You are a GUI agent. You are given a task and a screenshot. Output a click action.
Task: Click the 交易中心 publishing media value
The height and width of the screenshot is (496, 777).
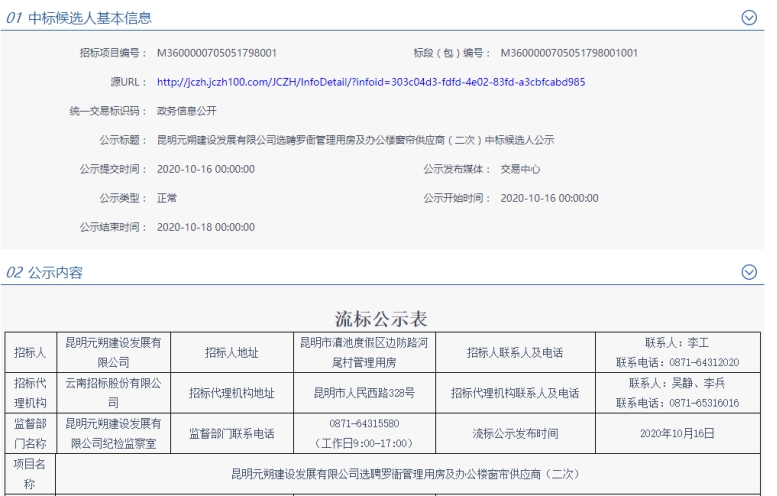520,169
